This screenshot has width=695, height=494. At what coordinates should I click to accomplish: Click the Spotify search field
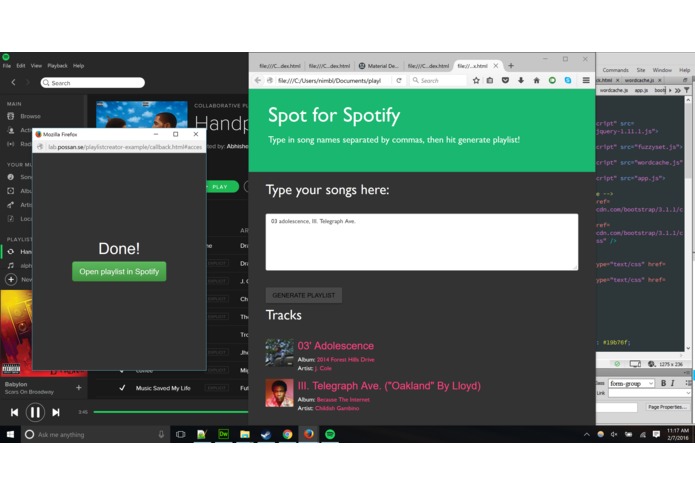(93, 83)
